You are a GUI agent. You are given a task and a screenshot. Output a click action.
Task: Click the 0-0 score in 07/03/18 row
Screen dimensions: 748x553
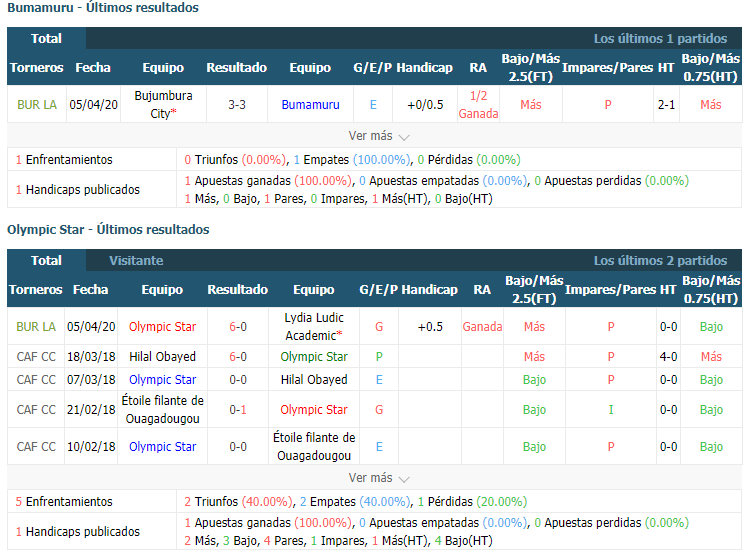[238, 380]
